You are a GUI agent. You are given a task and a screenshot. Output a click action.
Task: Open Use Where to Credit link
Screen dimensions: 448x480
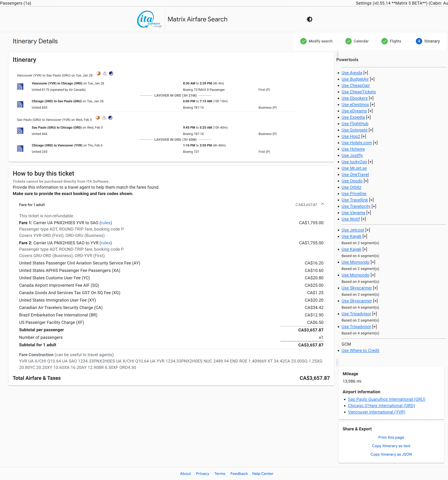(360, 351)
